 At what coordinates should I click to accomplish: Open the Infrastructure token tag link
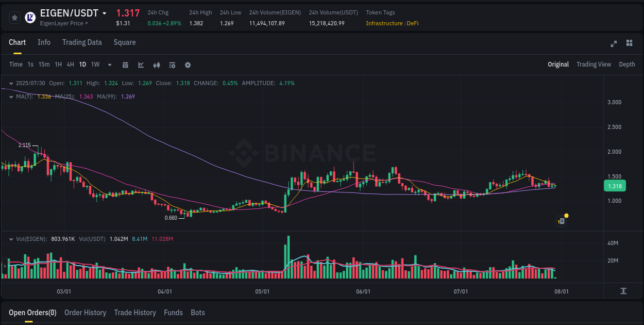(383, 23)
